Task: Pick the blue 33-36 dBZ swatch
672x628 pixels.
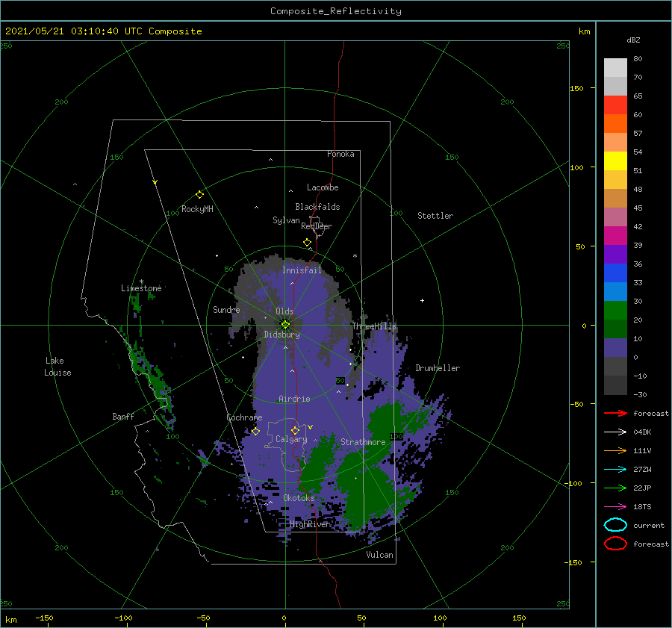Action: click(615, 273)
